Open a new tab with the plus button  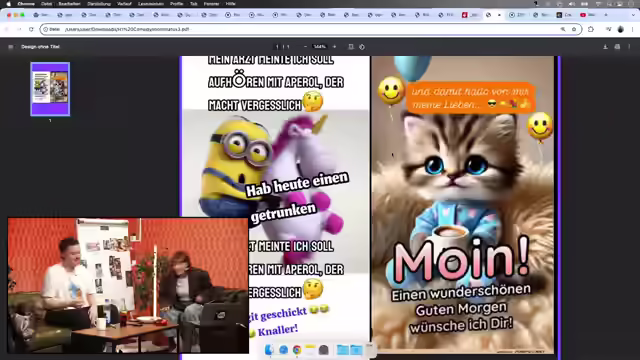[606, 15]
